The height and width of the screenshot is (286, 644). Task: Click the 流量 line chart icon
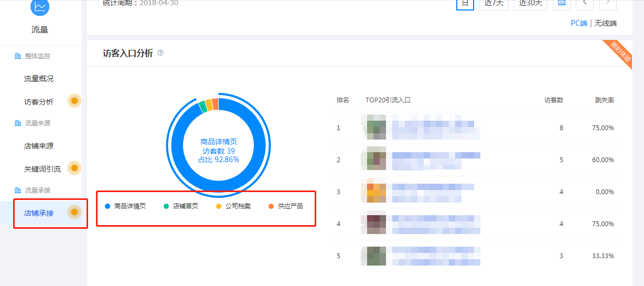click(40, 6)
